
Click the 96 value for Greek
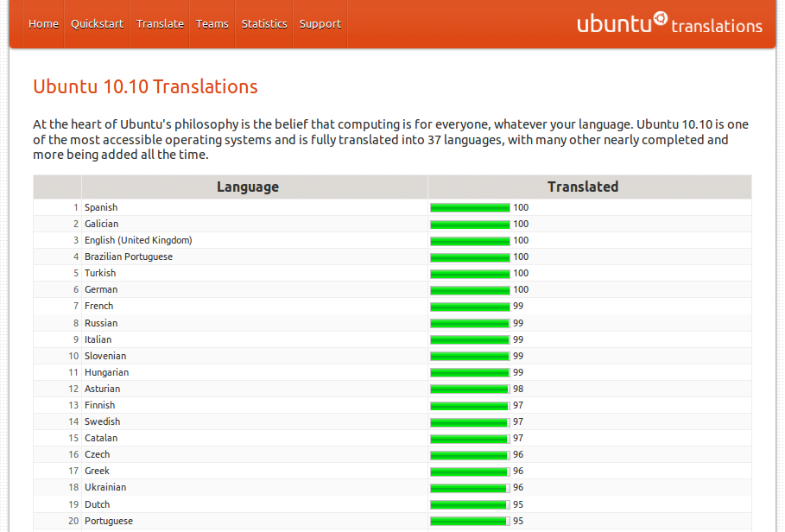click(518, 471)
